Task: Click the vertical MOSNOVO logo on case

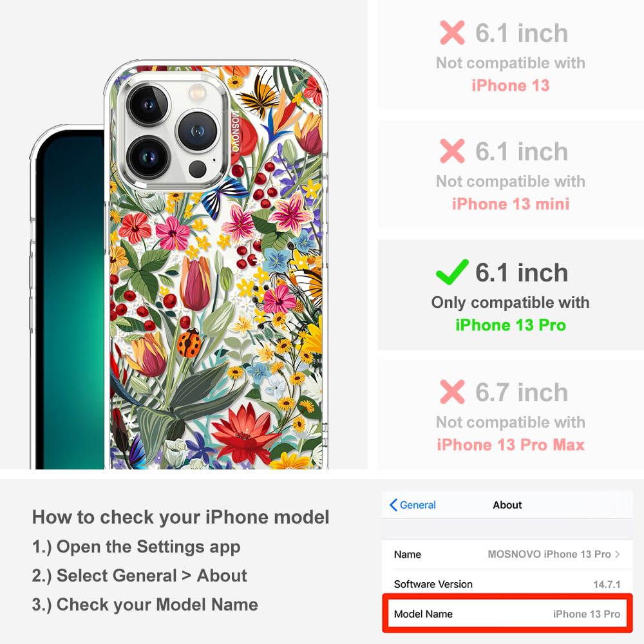Action: 235,131
